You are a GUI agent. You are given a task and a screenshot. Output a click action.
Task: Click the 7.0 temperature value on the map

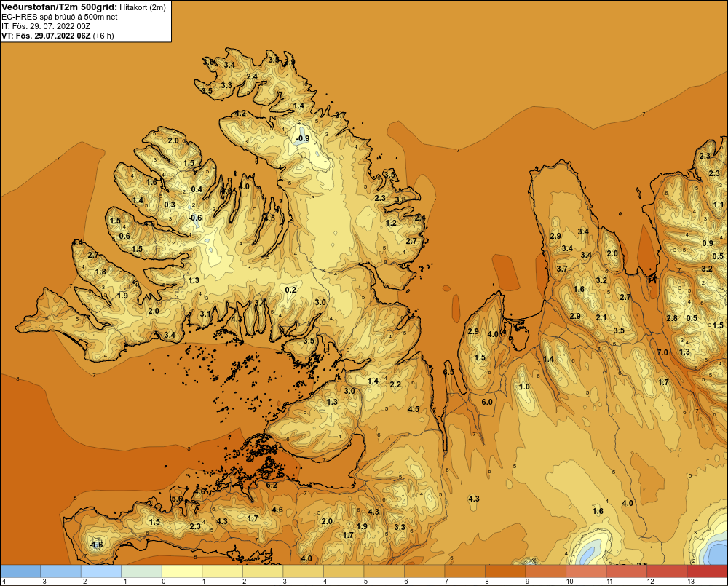[662, 352]
